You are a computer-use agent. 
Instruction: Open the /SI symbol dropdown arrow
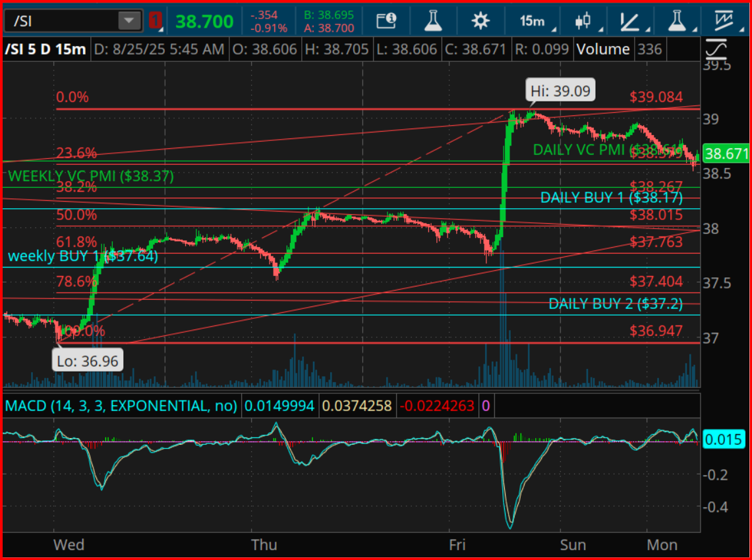129,21
